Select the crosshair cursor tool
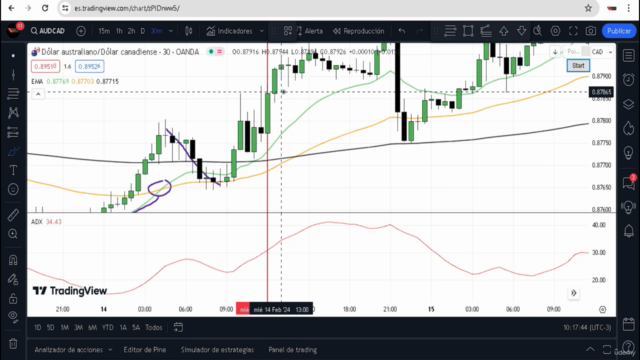This screenshot has height=360, width=640. [13, 56]
